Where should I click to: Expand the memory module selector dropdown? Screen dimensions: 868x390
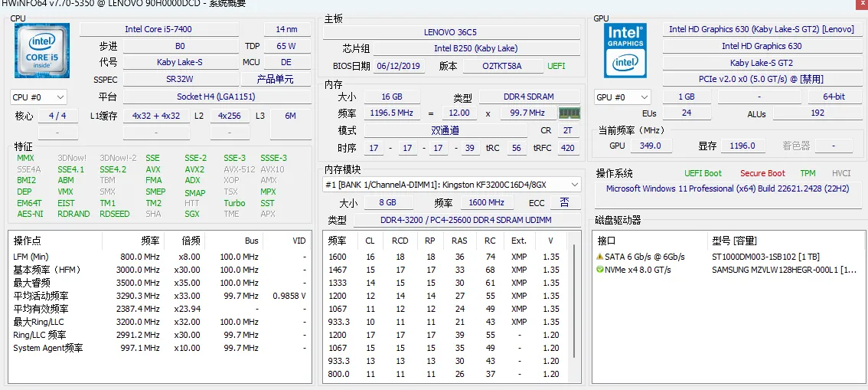coord(452,185)
